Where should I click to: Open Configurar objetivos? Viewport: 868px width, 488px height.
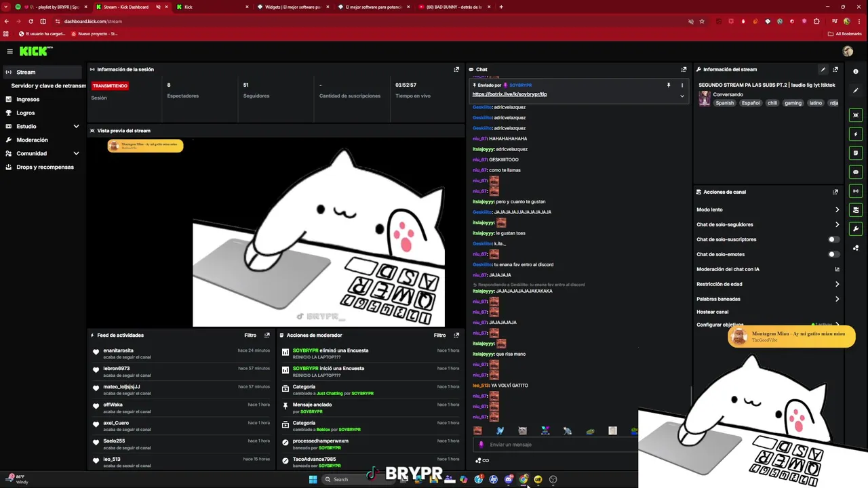coord(719,325)
